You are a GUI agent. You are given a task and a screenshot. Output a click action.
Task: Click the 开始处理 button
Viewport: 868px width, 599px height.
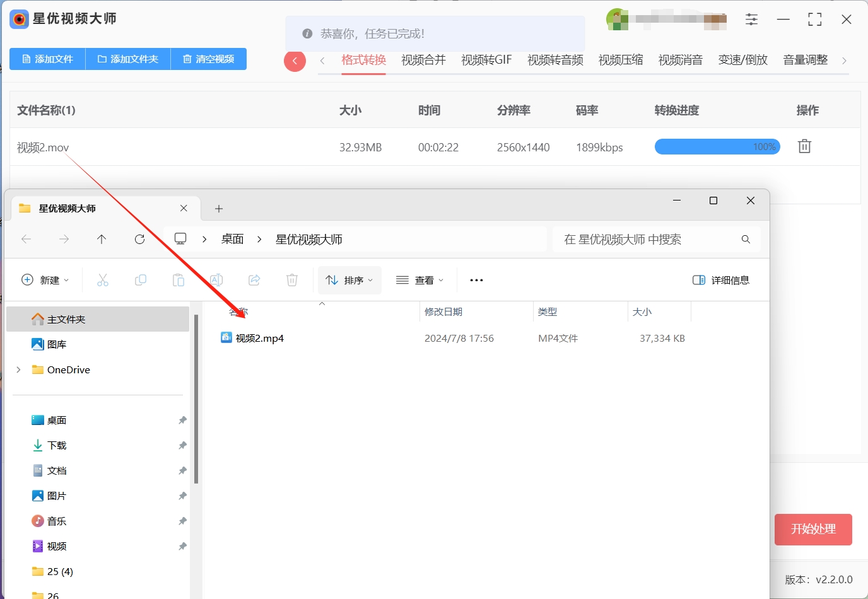click(813, 529)
